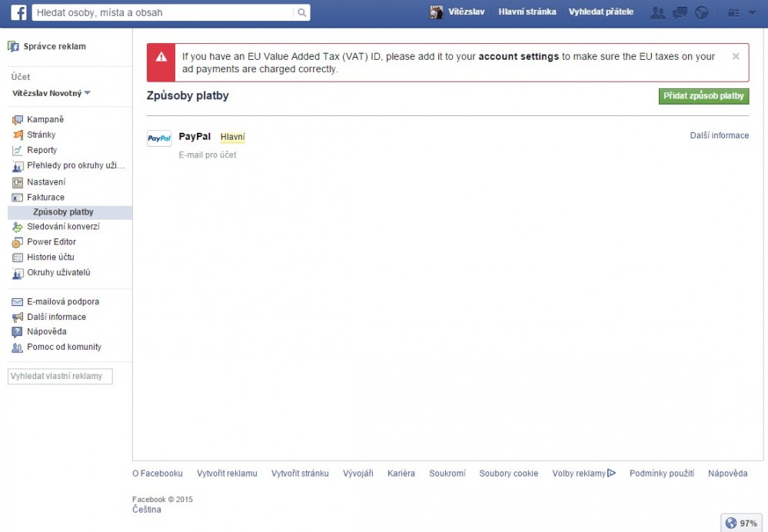Click the search magnifier icon
Image resolution: width=768 pixels, height=532 pixels.
(x=302, y=12)
